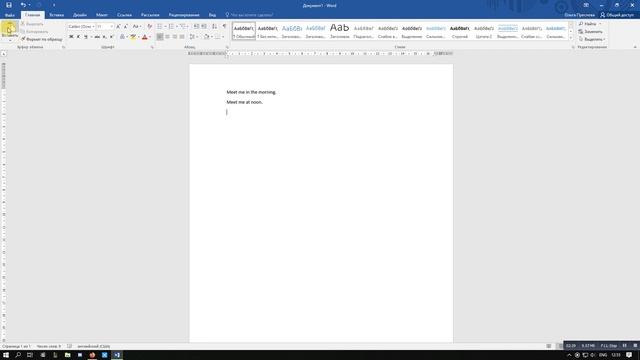This screenshot has width=640, height=360.
Task: Toggle bold (Ж) formatting
Action: tap(71, 37)
